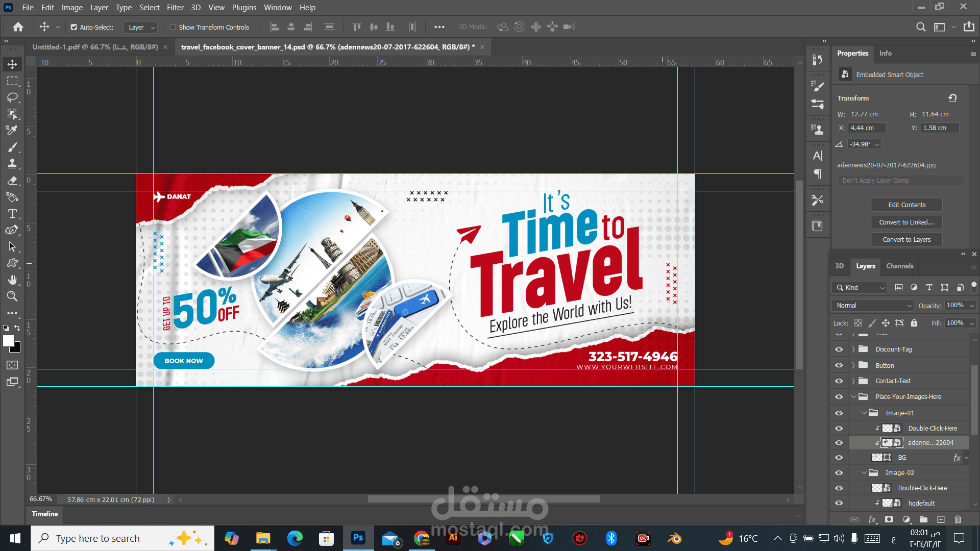Viewport: 980px width, 551px height.
Task: Select the Horizontal Type tool
Action: (12, 214)
